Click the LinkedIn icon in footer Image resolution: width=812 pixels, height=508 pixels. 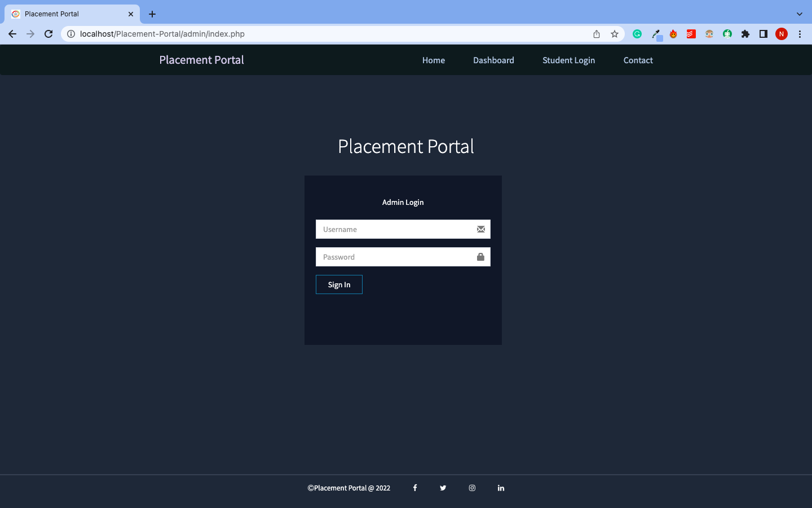[x=501, y=488]
